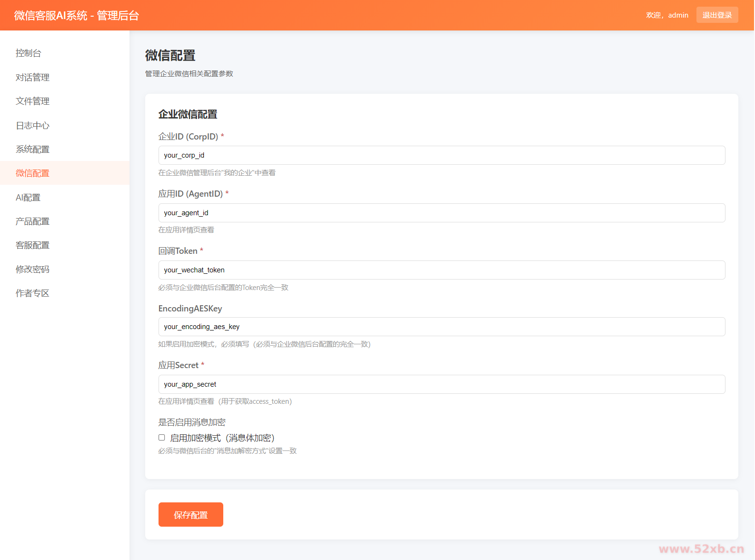Go to 产品配置 settings
Viewport: 755px width, 560px height.
[x=32, y=221]
